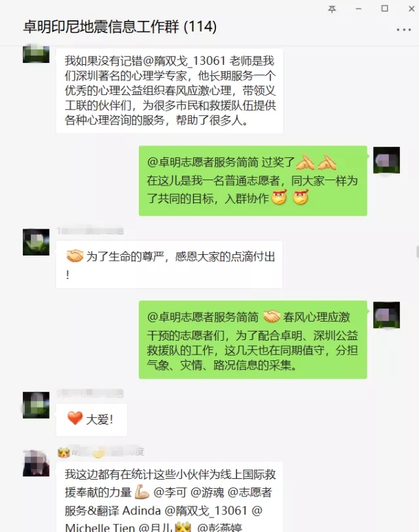
Task: Click the scrollbar handle on right edge
Action: tap(417, 252)
